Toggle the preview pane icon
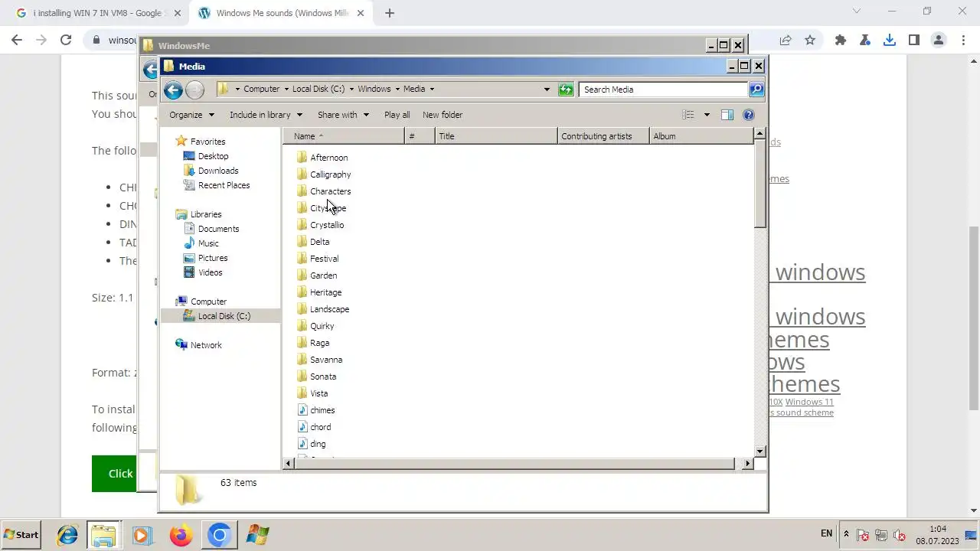980x551 pixels. (x=727, y=115)
